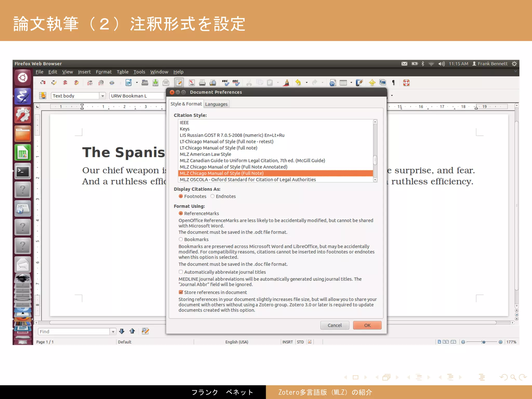Switch to the Style & Format tab
Screen dimensions: 532x399
(x=186, y=104)
